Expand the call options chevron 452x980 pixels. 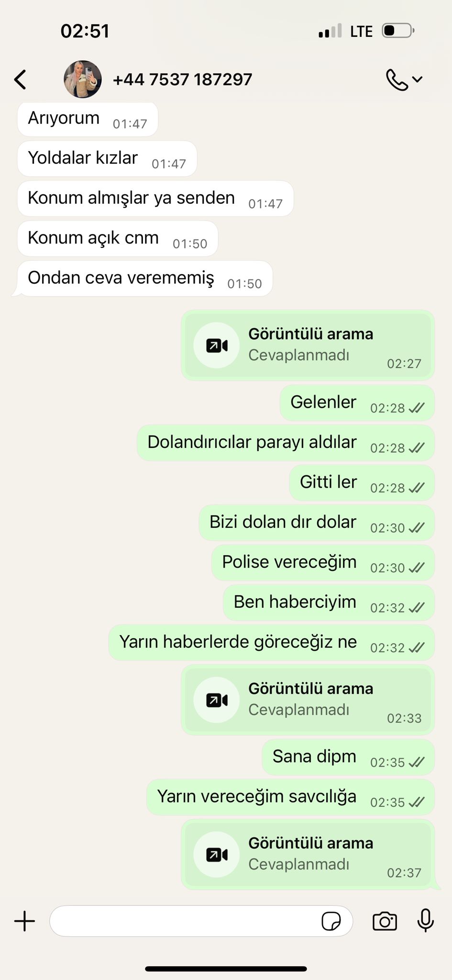coord(417,79)
